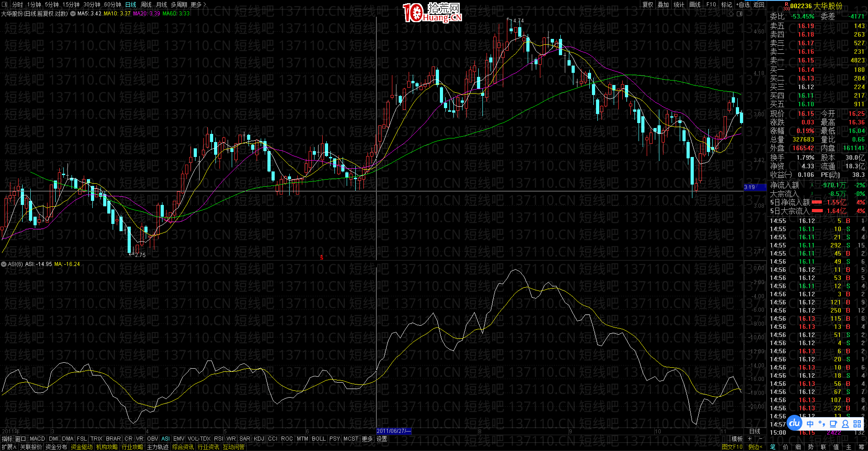Click the Baidu IME 'du' logo icon
The width and height of the screenshot is (868, 451).
(x=795, y=423)
